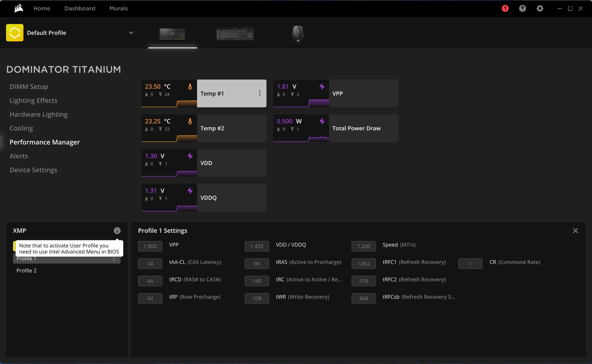Open DIMM Setup in the sidebar
The width and height of the screenshot is (592, 364).
(29, 87)
